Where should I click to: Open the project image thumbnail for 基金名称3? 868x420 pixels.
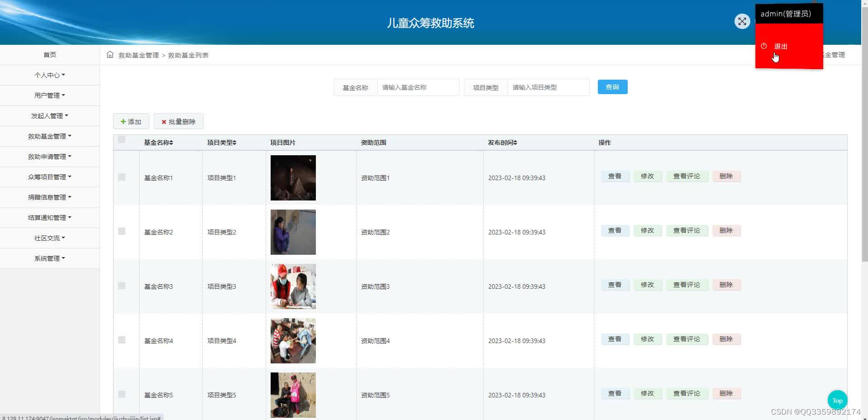pos(293,286)
